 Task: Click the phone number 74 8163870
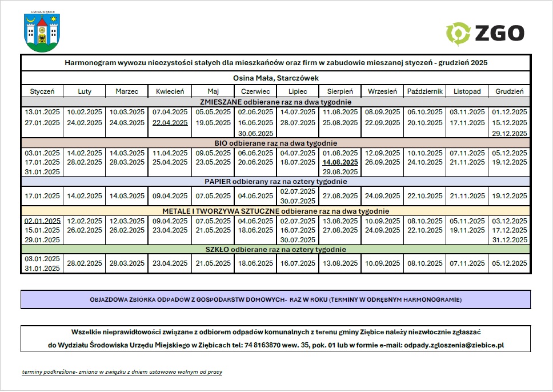click(262, 345)
